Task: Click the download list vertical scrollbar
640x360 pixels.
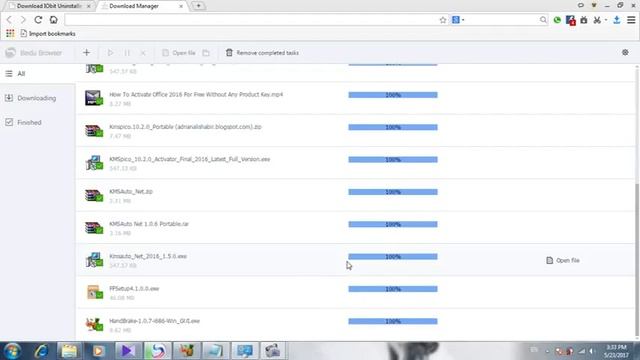Action: pos(638,261)
